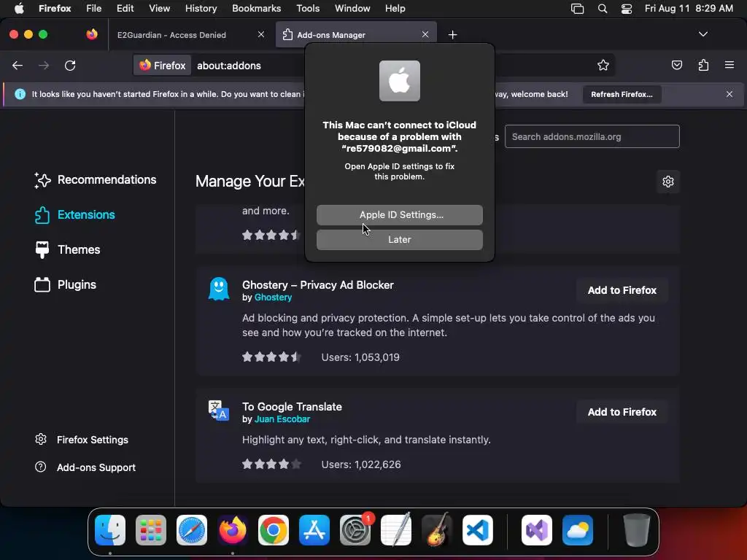
Task: Go back using the back arrow
Action: click(18, 65)
